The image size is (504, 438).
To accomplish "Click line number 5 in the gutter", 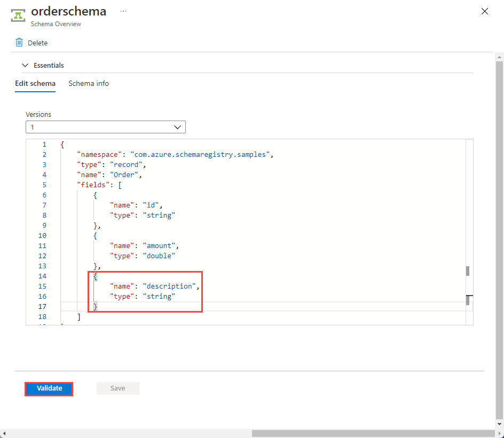I will pyautogui.click(x=44, y=185).
